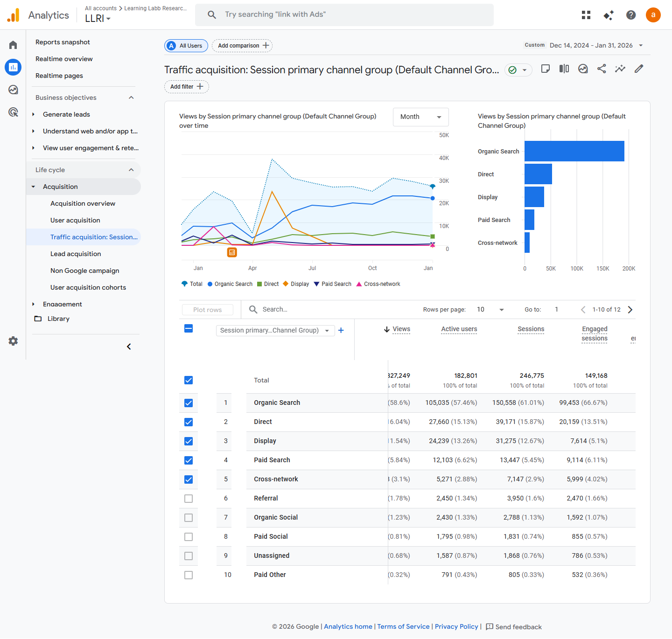Collapse the Business objectives section
Screen dimensions: 672x639
coord(131,97)
